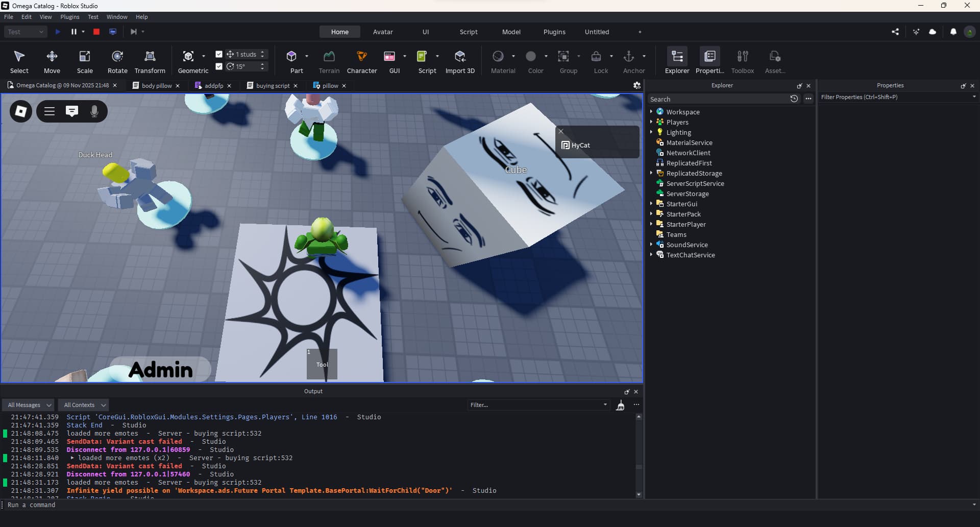Select the Move tool
The width and height of the screenshot is (980, 527).
click(52, 62)
